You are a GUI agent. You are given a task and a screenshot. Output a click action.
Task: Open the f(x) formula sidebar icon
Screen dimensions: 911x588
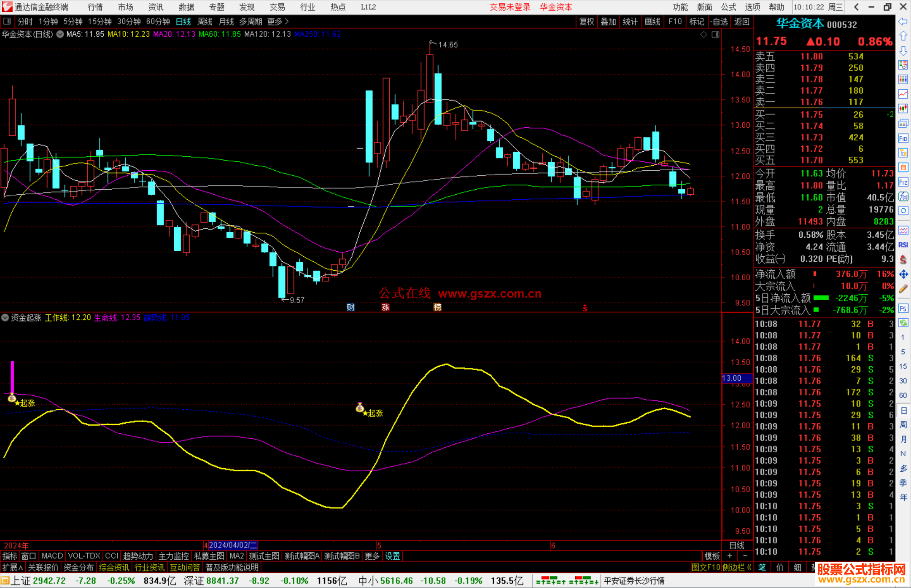click(903, 196)
